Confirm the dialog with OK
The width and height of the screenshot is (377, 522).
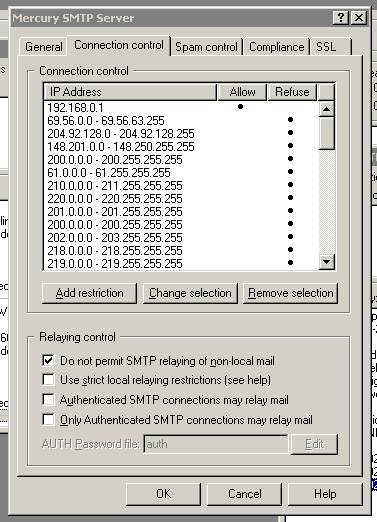(163, 494)
